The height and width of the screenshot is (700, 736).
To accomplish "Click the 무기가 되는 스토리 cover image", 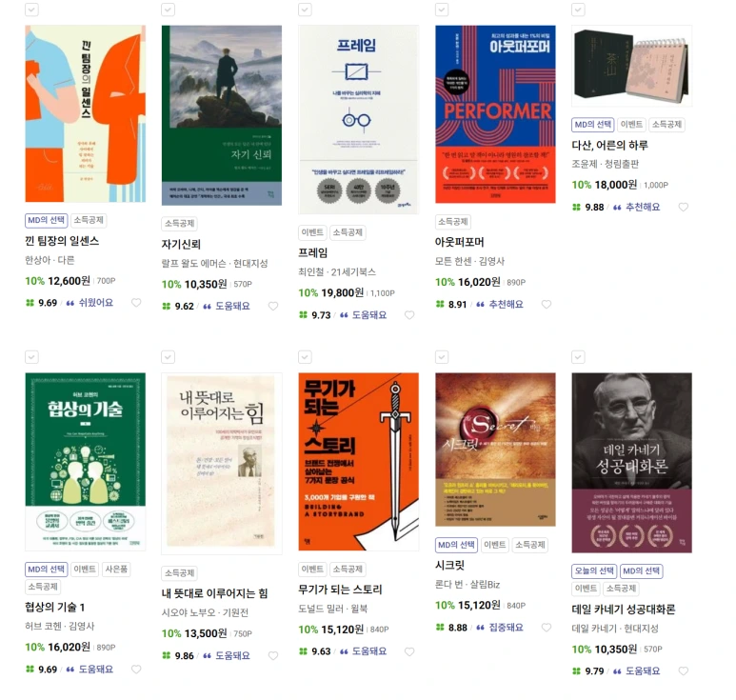I will [x=359, y=462].
